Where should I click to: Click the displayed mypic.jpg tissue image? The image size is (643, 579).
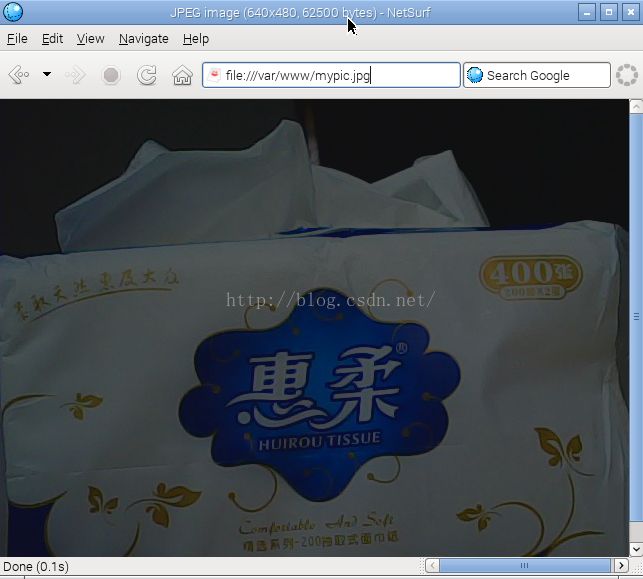coord(314,328)
